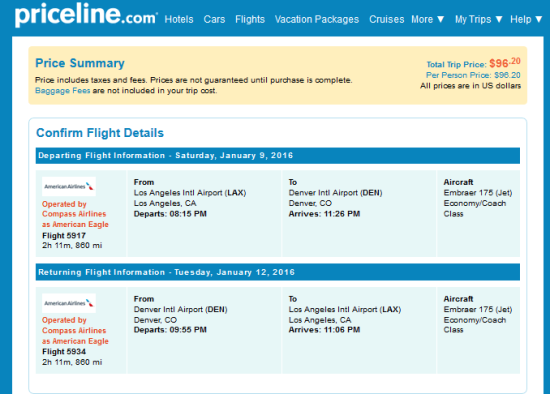Click the priceline.com logo

tap(86, 15)
